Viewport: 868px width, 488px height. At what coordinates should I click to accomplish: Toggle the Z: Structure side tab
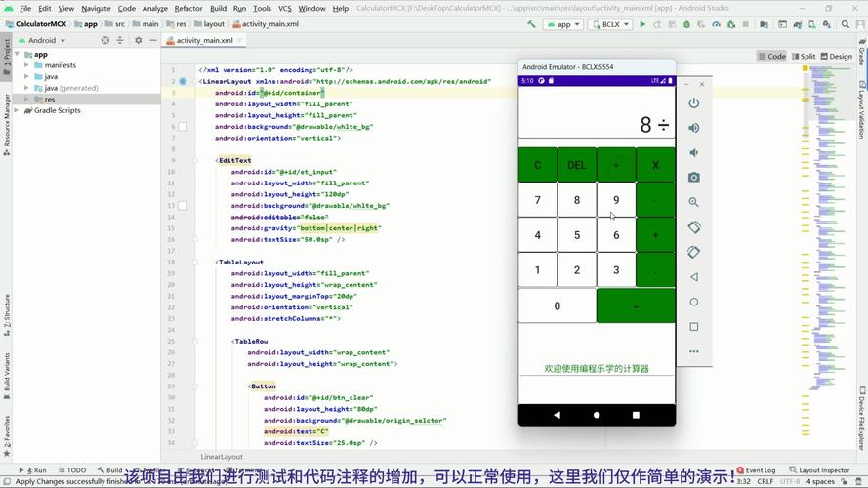point(6,315)
